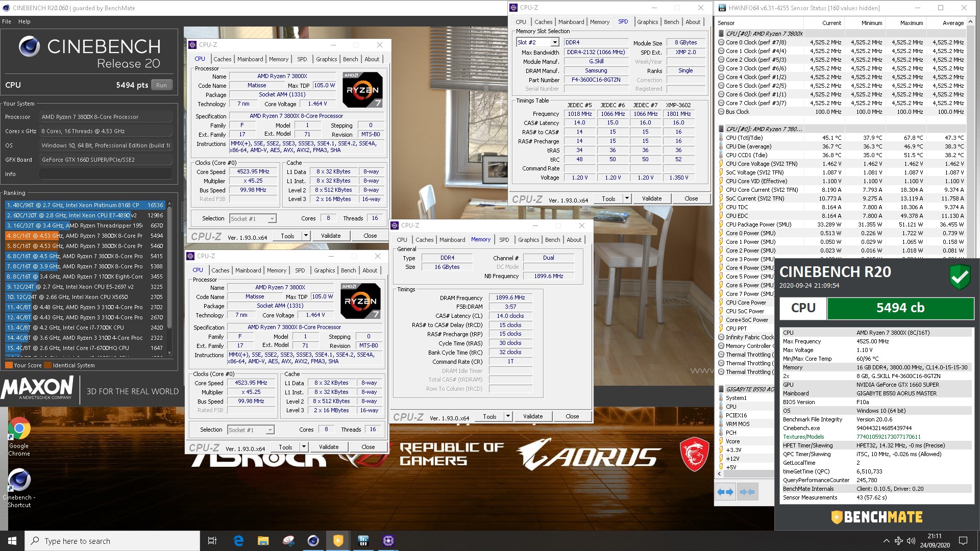Image resolution: width=980 pixels, height=551 pixels.
Task: Click the taskbar clock showing 21:11
Action: (x=935, y=541)
